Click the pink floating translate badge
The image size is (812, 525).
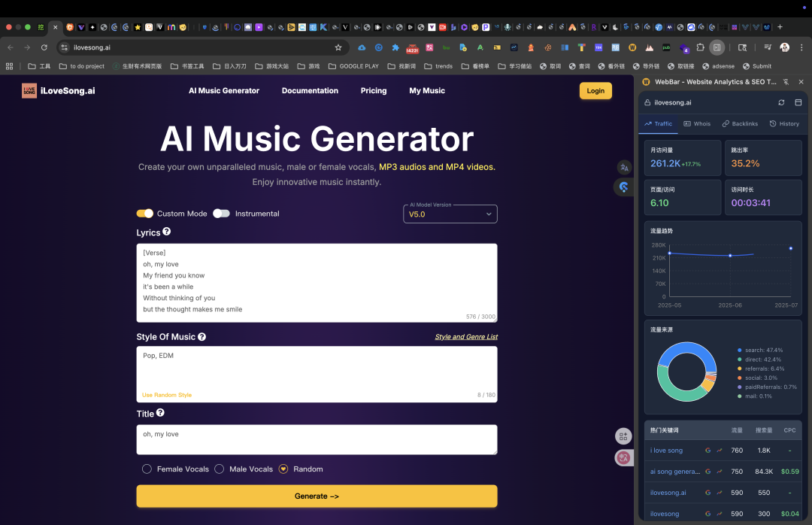coord(623,457)
